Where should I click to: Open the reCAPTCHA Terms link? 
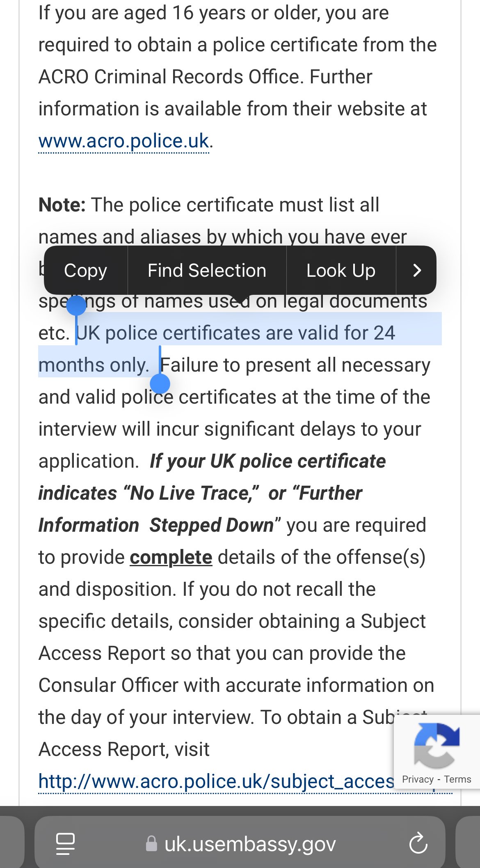pyautogui.click(x=457, y=779)
